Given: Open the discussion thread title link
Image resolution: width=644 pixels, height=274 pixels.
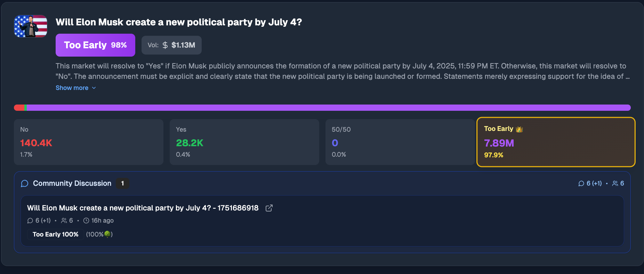Looking at the screenshot, I should 143,208.
